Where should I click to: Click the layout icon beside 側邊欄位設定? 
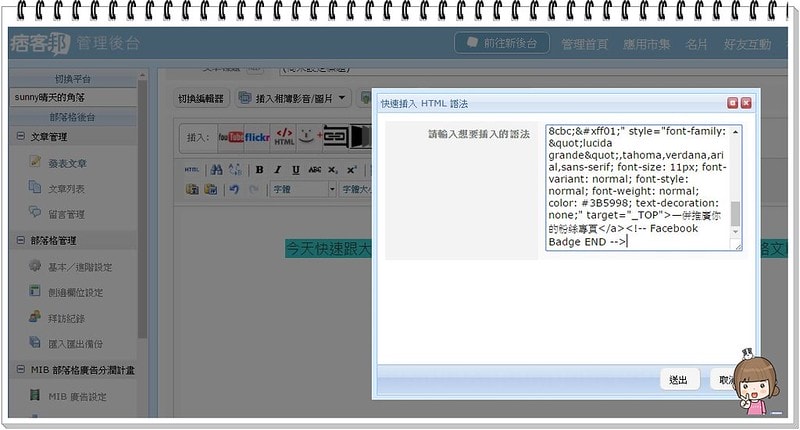pyautogui.click(x=35, y=291)
